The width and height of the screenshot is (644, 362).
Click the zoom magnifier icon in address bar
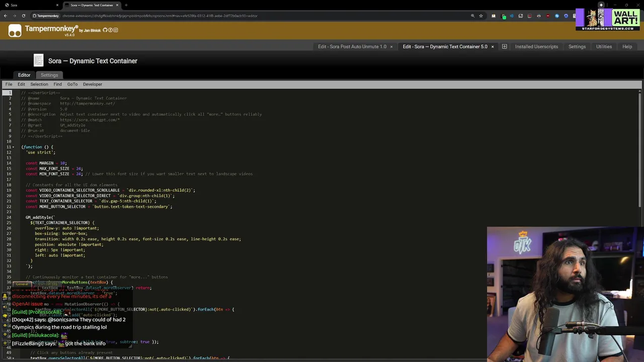[x=472, y=16]
